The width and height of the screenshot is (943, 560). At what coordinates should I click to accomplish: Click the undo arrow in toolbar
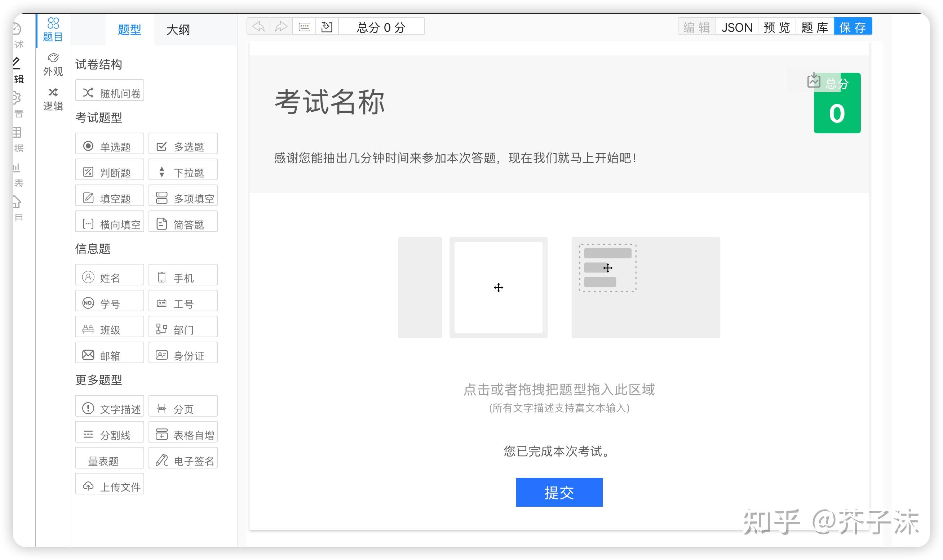258,27
